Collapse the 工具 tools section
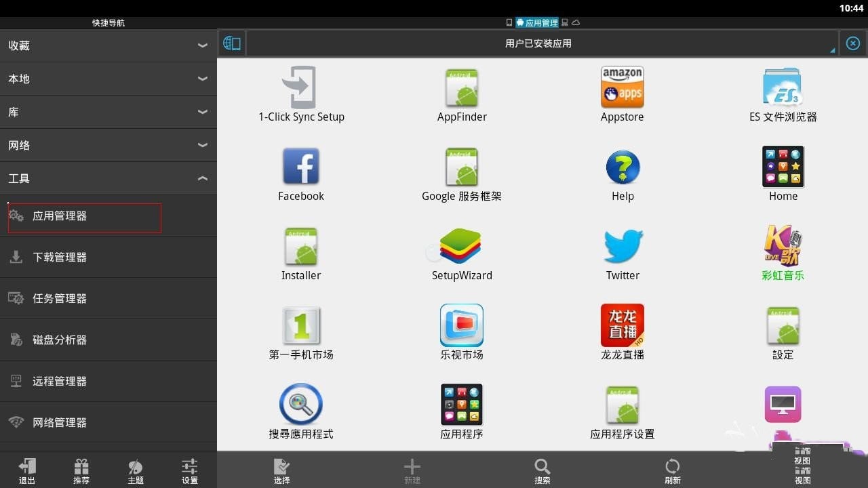Viewport: 868px width, 488px height. (108, 178)
